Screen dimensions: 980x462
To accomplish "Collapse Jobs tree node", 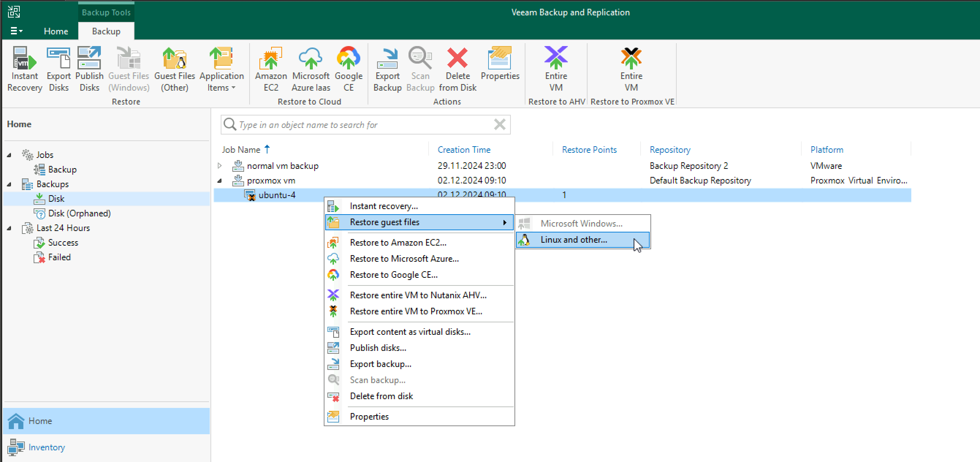I will point(9,155).
